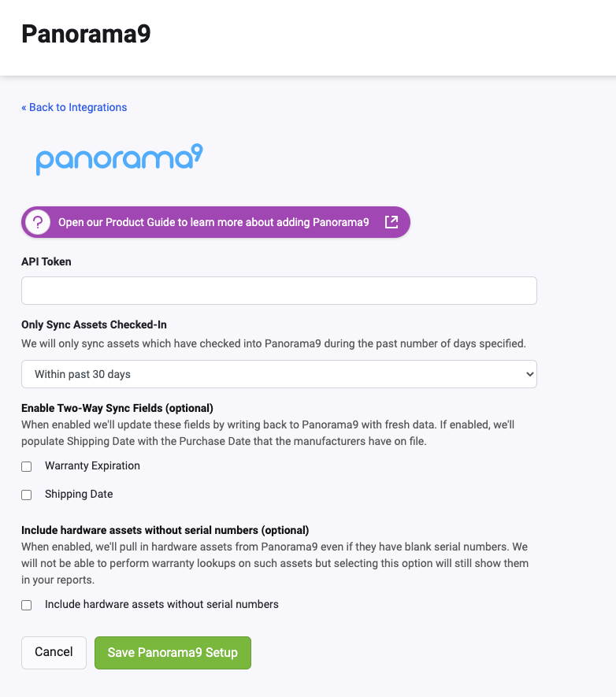The image size is (616, 697).
Task: Click the Warranty Expiration label text
Action: click(92, 465)
